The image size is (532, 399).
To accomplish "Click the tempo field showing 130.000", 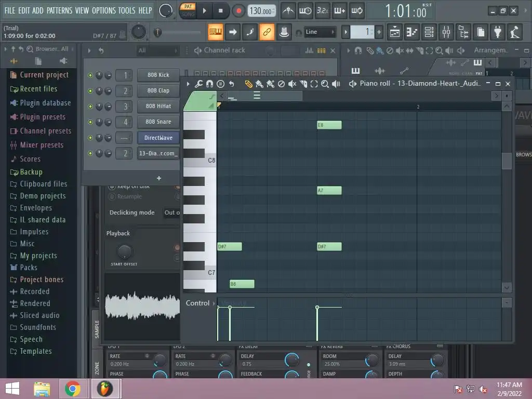I will pyautogui.click(x=261, y=11).
